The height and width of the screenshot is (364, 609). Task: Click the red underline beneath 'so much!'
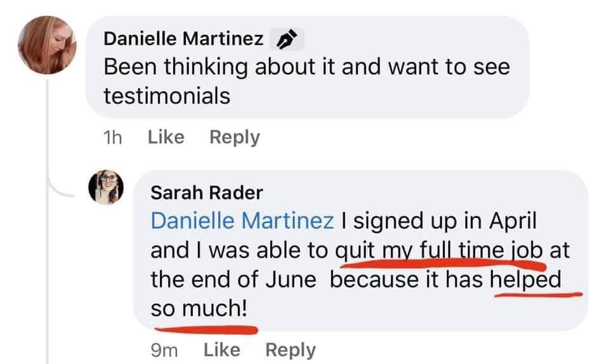[206, 330]
